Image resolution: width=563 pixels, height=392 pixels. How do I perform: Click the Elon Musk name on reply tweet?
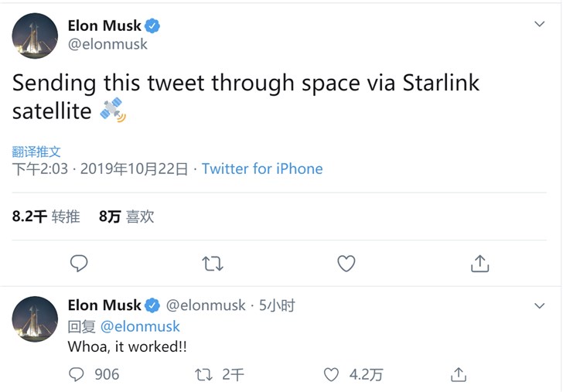(x=104, y=305)
